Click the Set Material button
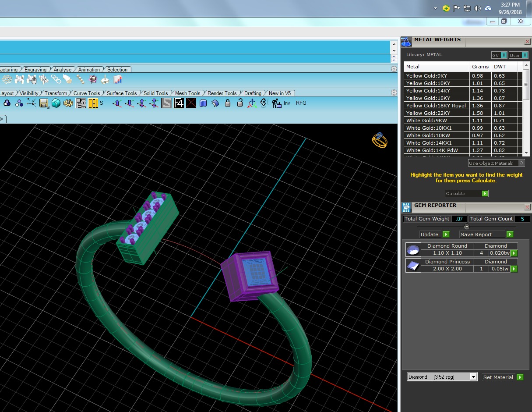 point(503,377)
